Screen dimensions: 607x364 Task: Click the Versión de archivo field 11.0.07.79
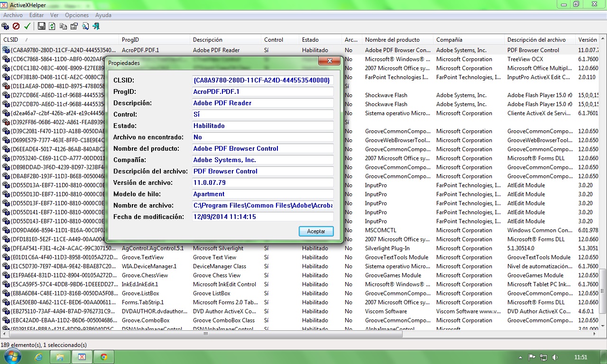262,182
